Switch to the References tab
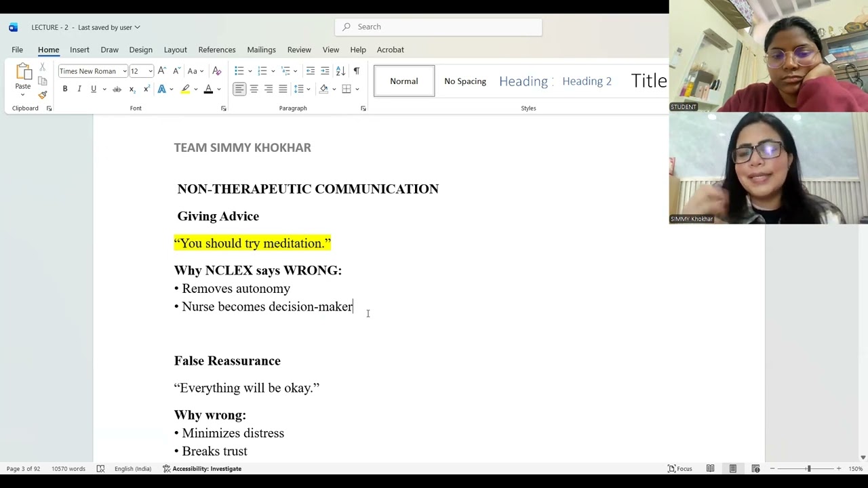This screenshot has height=488, width=868. click(x=217, y=49)
